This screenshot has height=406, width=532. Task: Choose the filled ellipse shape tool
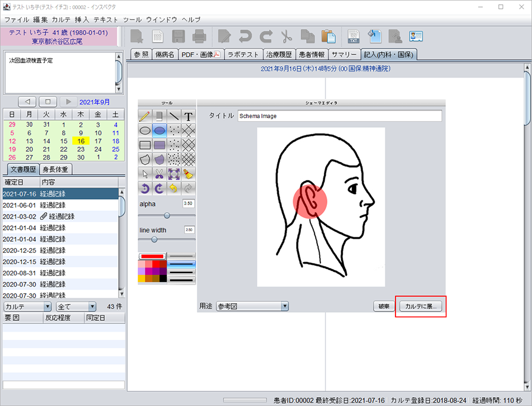(160, 131)
